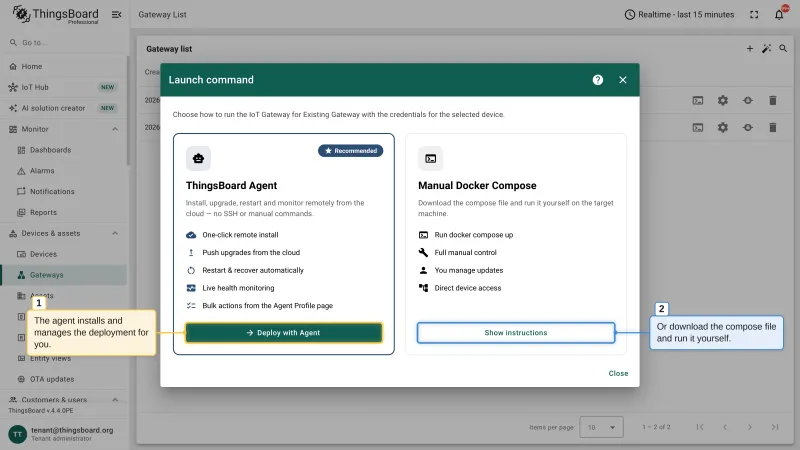Open the Launch command help icon
This screenshot has width=800, height=450.
click(597, 80)
